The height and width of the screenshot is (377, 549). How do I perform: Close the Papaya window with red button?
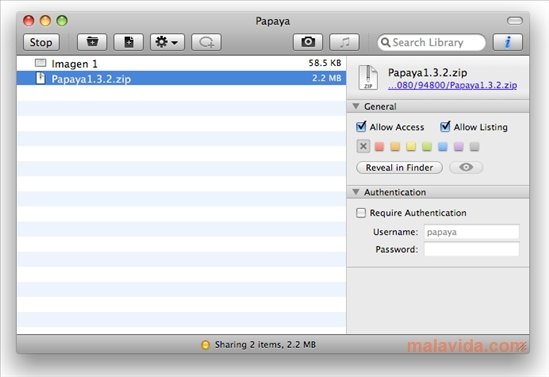coord(29,21)
